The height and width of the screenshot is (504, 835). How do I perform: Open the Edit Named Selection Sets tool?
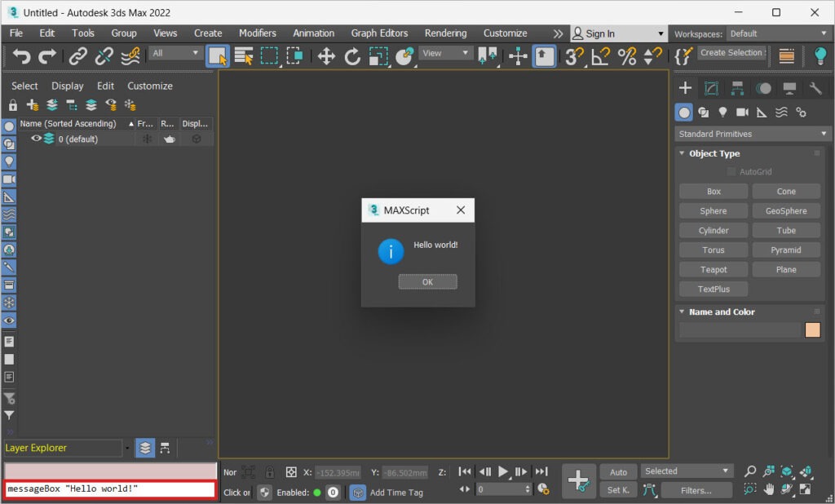[683, 56]
